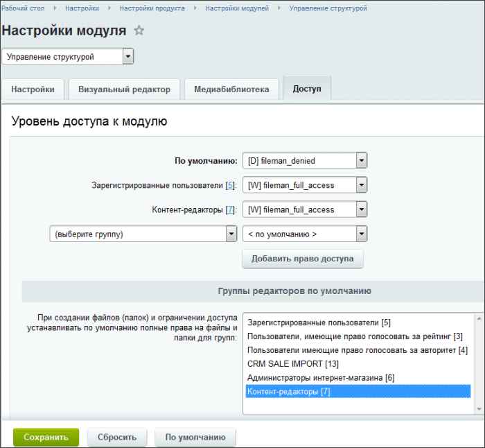Viewport: 485px width, 448px height.
Task: Expand access dropdown for 'Контент-редакторы'
Action: click(304, 209)
